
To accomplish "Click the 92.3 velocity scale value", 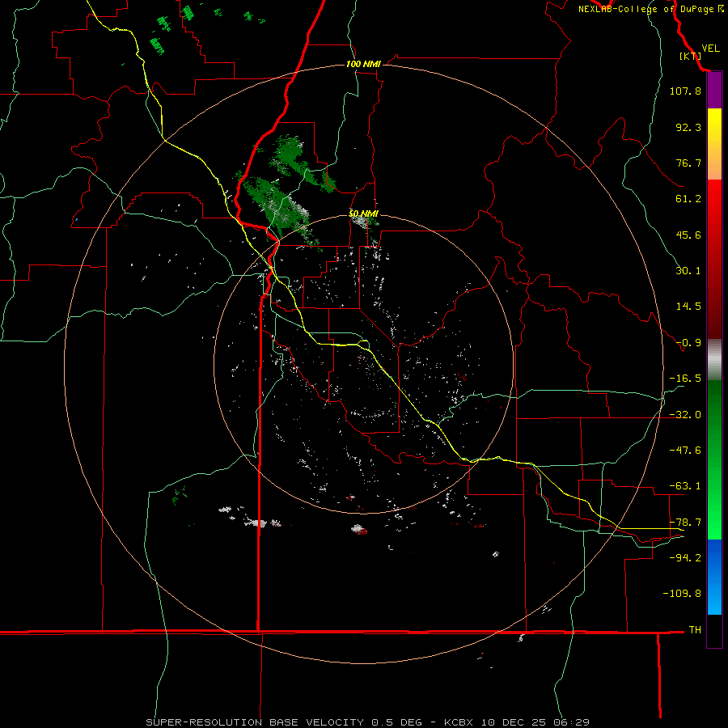I will pos(688,127).
